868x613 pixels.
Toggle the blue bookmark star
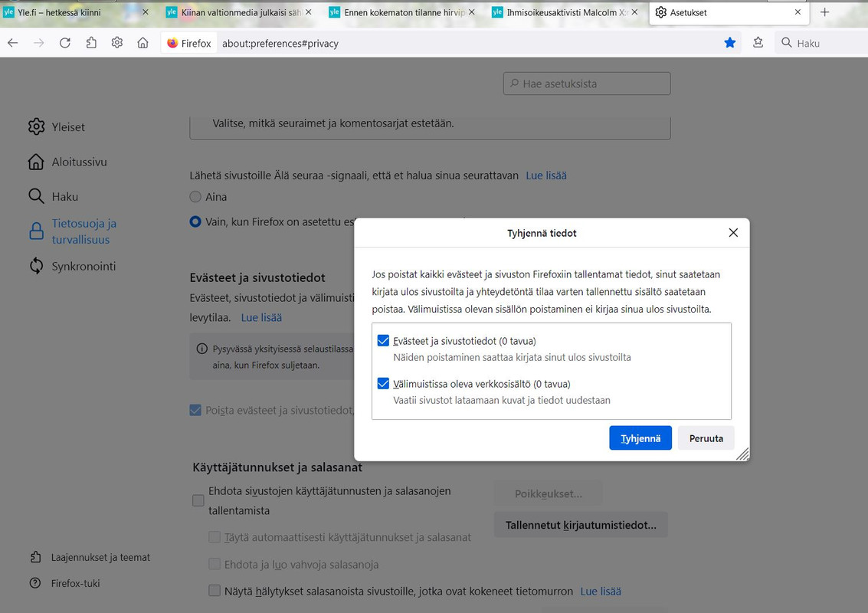[x=729, y=43]
